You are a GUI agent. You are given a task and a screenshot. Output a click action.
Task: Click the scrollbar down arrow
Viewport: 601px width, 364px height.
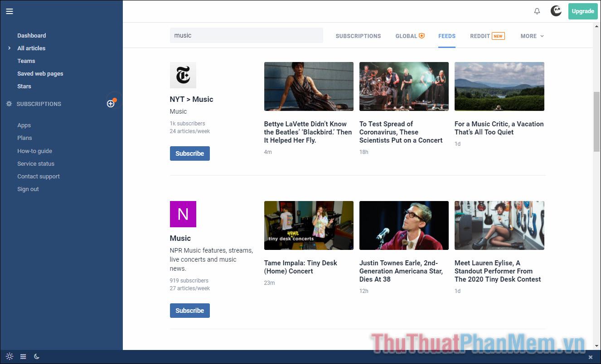pyautogui.click(x=596, y=346)
